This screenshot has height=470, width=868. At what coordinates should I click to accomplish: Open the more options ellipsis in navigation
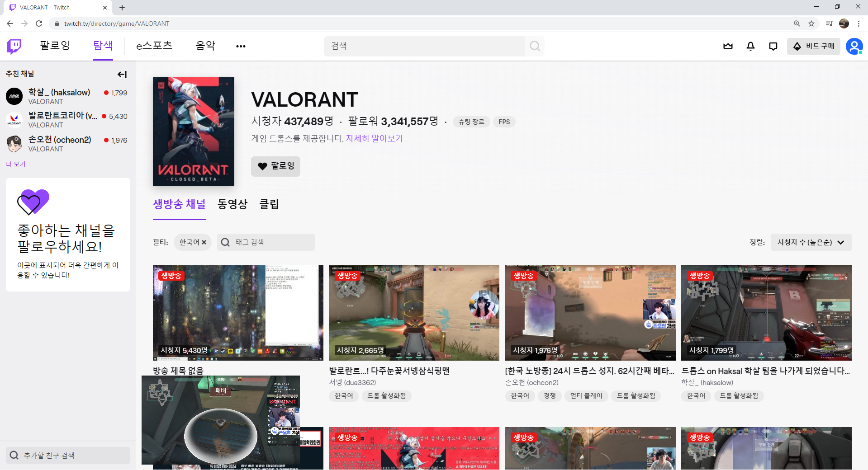pyautogui.click(x=241, y=46)
